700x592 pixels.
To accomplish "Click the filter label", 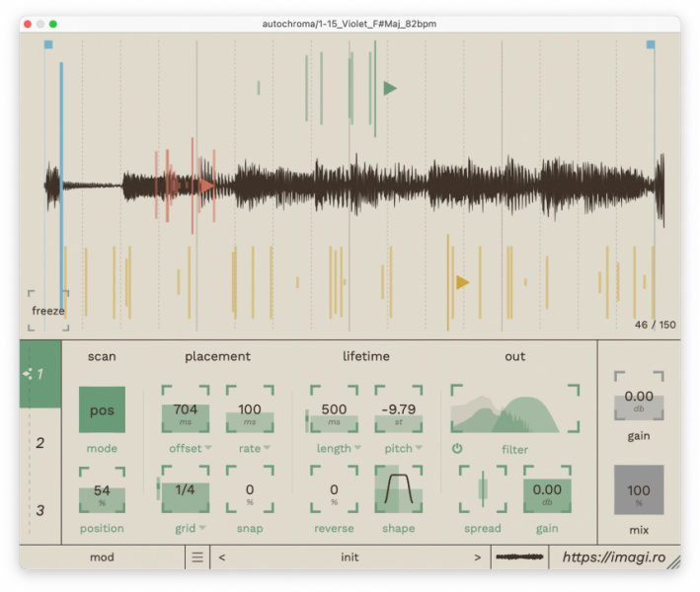I will point(514,449).
